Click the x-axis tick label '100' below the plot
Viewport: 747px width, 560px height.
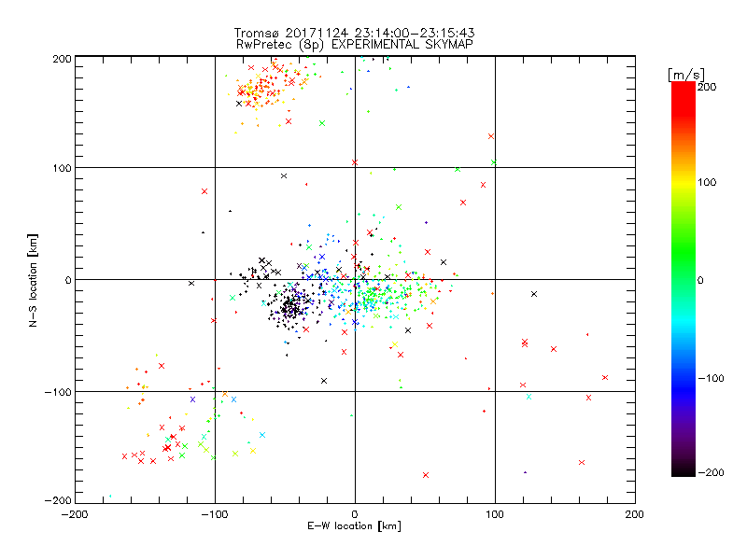[x=495, y=515]
